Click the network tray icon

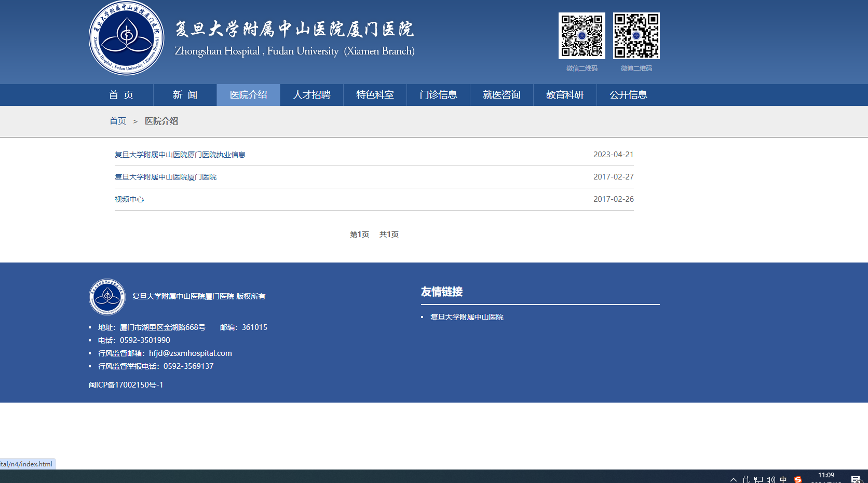(x=758, y=479)
